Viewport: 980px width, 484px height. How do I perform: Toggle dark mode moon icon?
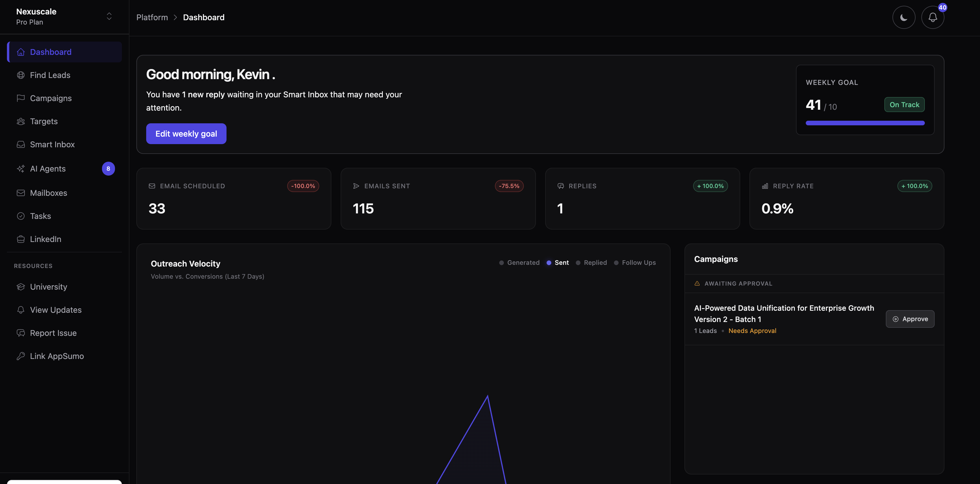point(903,17)
